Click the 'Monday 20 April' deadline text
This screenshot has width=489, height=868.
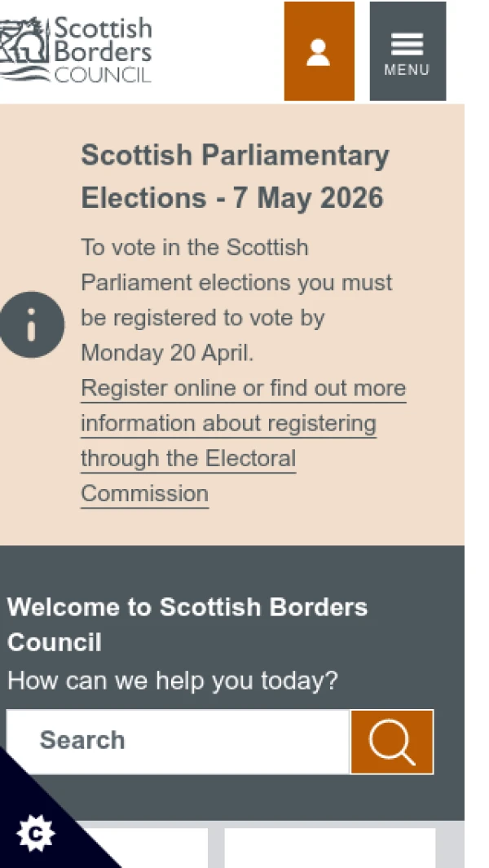click(166, 353)
